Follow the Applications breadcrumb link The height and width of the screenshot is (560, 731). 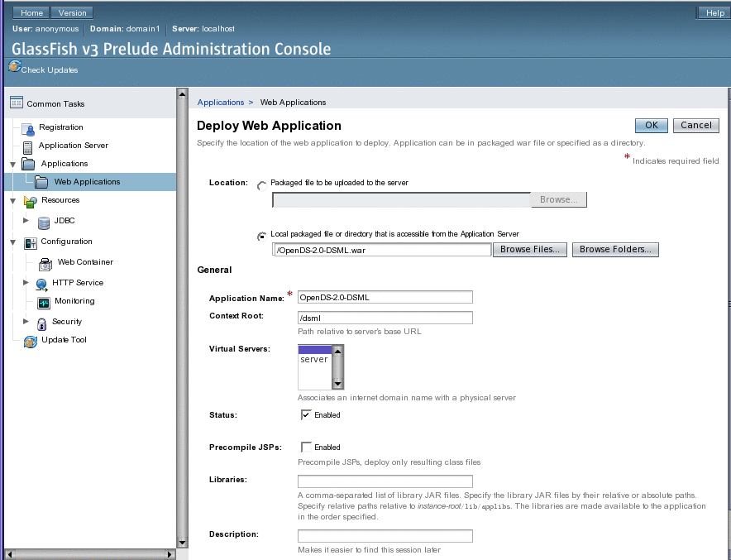[x=218, y=102]
